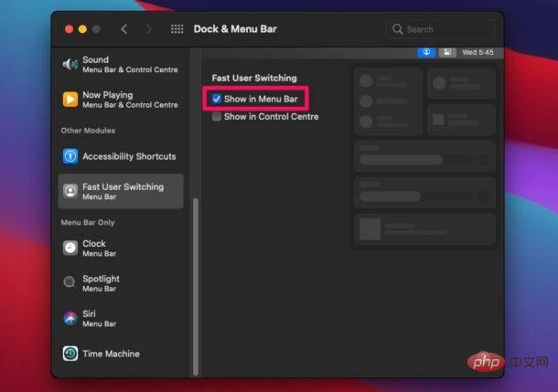
Task: Click user icon in menu bar preview
Action: [426, 52]
